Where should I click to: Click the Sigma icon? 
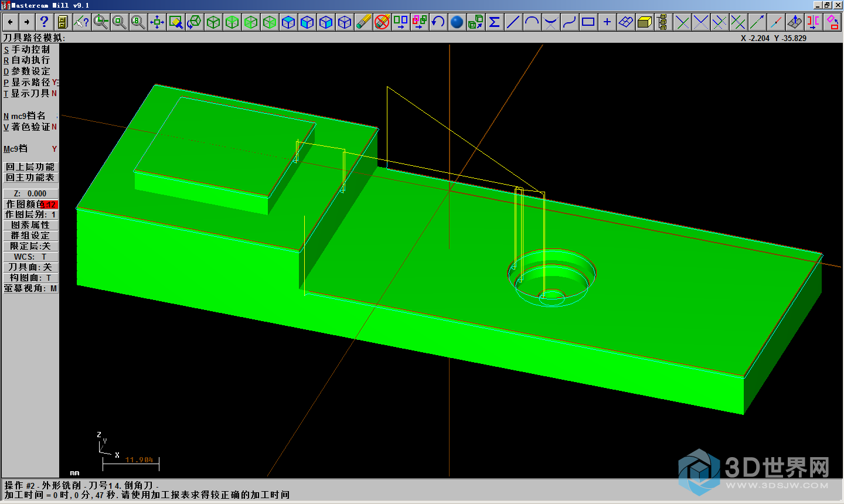(495, 22)
